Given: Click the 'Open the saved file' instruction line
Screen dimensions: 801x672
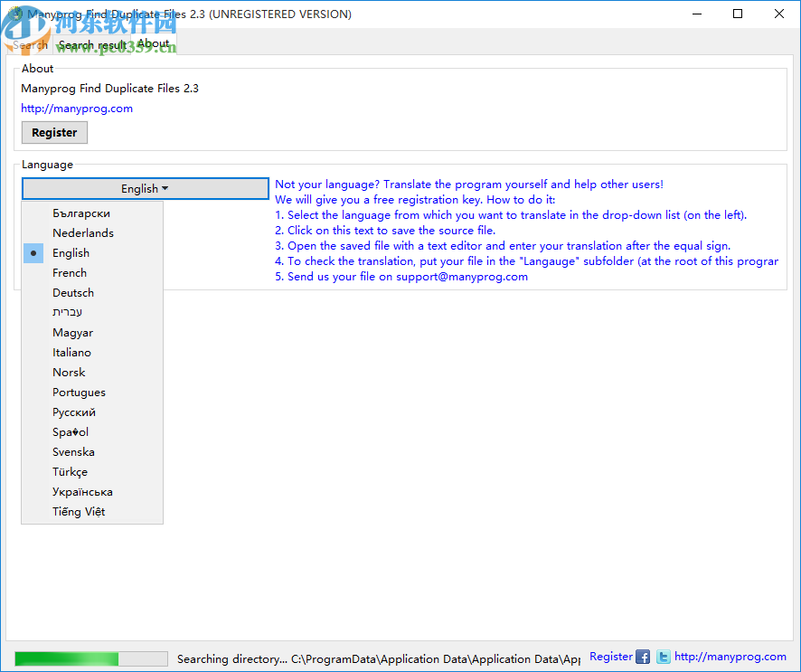Looking at the screenshot, I should coord(503,246).
